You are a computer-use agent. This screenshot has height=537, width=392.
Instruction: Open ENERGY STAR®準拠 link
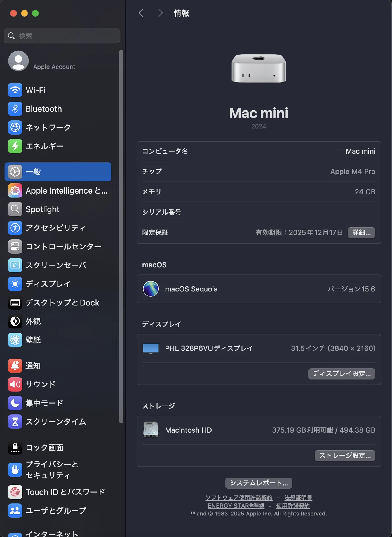coord(236,506)
